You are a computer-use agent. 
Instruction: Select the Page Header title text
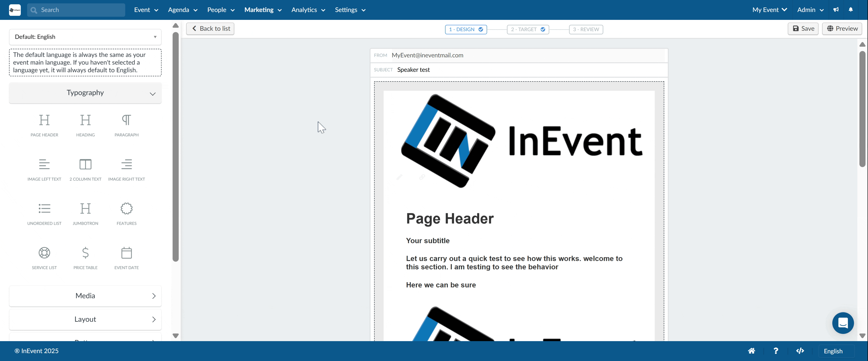pyautogui.click(x=450, y=218)
